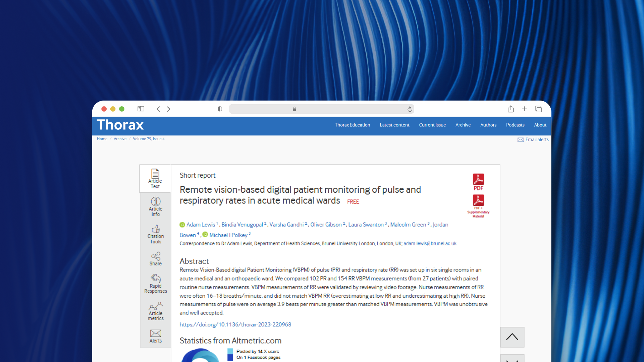Click the Archive breadcrumb link
The width and height of the screenshot is (644, 362).
[x=120, y=139]
